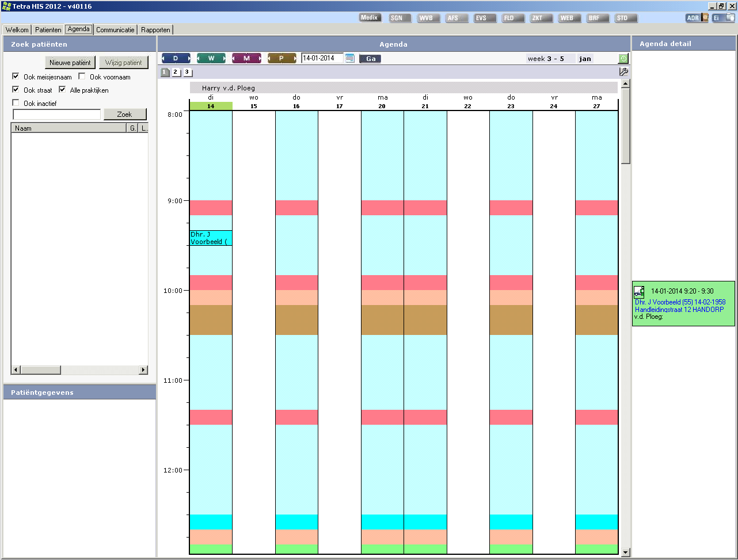The image size is (738, 560).
Task: Click the Nieuwe patiënt button
Action: coord(70,63)
